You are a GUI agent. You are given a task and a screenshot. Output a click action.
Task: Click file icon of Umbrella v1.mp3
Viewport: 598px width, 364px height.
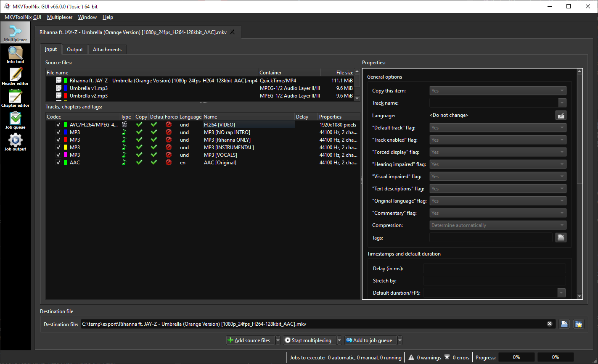tap(59, 88)
